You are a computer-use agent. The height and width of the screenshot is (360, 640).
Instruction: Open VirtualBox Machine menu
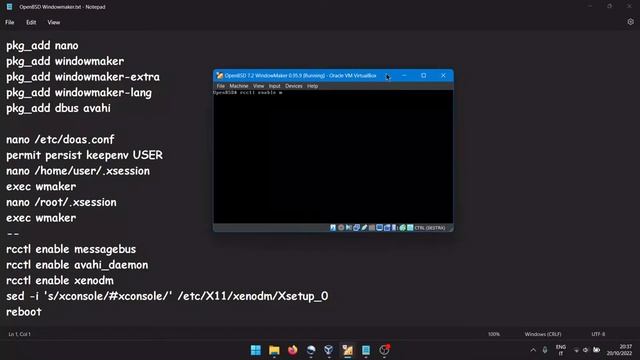pyautogui.click(x=239, y=86)
